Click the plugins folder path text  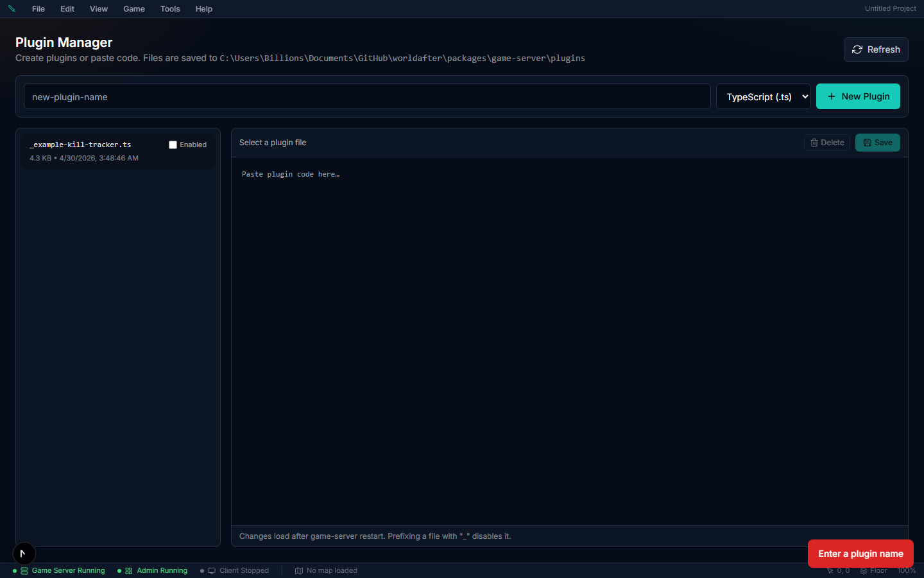tap(402, 58)
